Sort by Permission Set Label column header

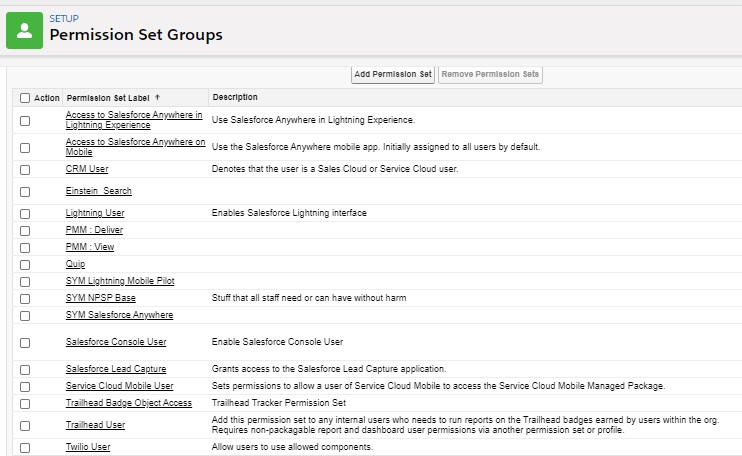(108, 98)
